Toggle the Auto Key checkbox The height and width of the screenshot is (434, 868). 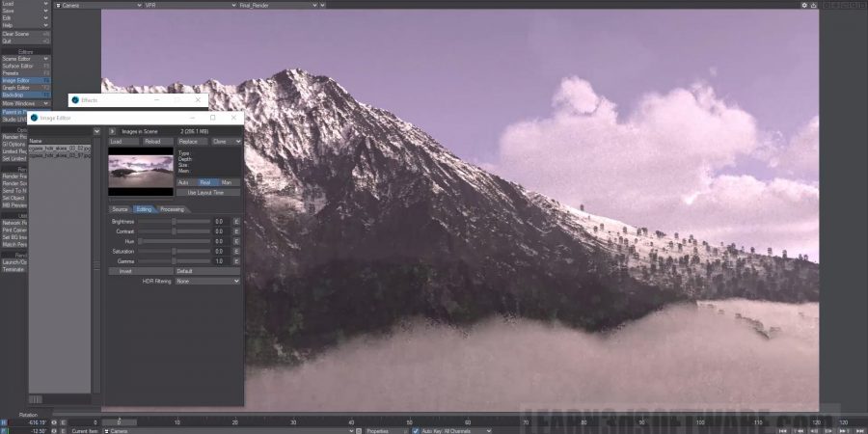coord(416,430)
